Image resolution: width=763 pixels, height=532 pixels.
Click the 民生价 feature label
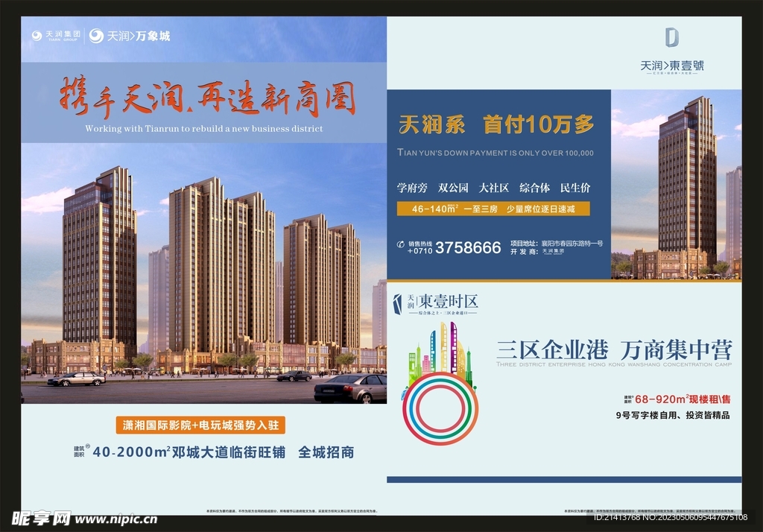575,188
